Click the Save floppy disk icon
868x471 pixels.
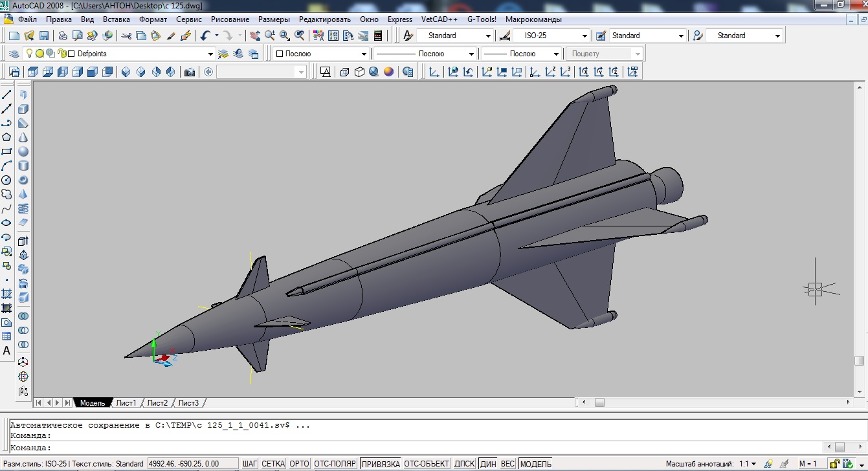(x=44, y=36)
